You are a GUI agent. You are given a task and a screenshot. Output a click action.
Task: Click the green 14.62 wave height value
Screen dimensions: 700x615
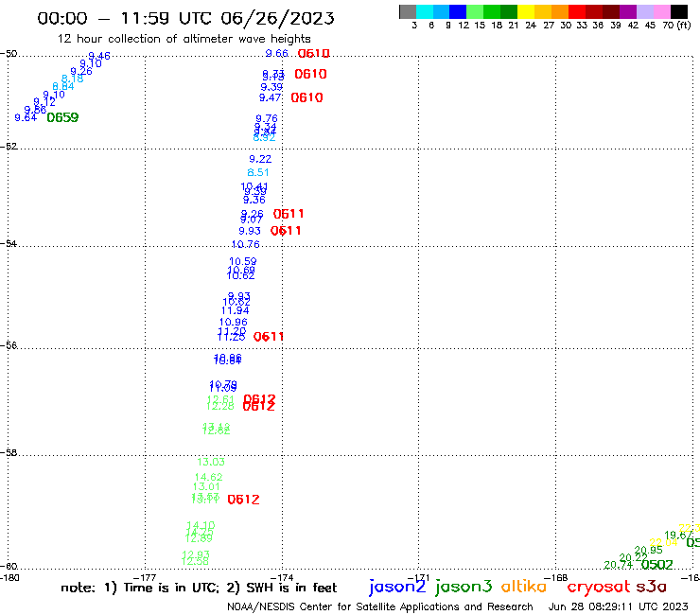(208, 477)
